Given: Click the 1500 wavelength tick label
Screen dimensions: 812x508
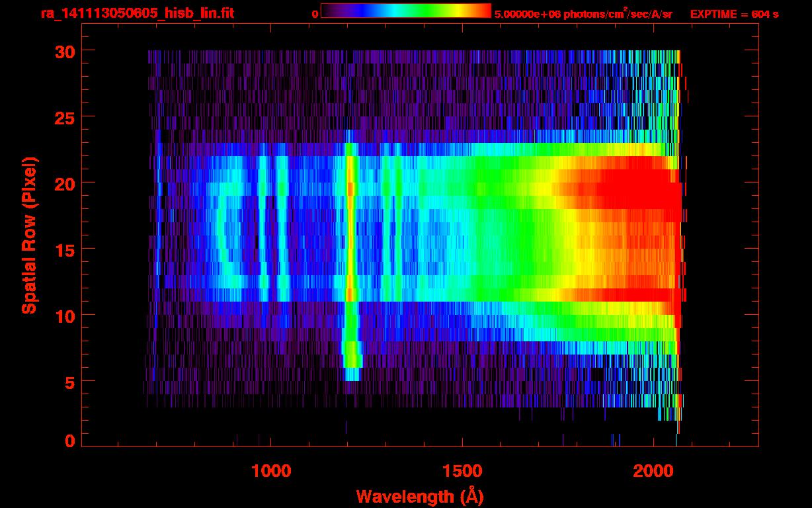Looking at the screenshot, I should (462, 470).
